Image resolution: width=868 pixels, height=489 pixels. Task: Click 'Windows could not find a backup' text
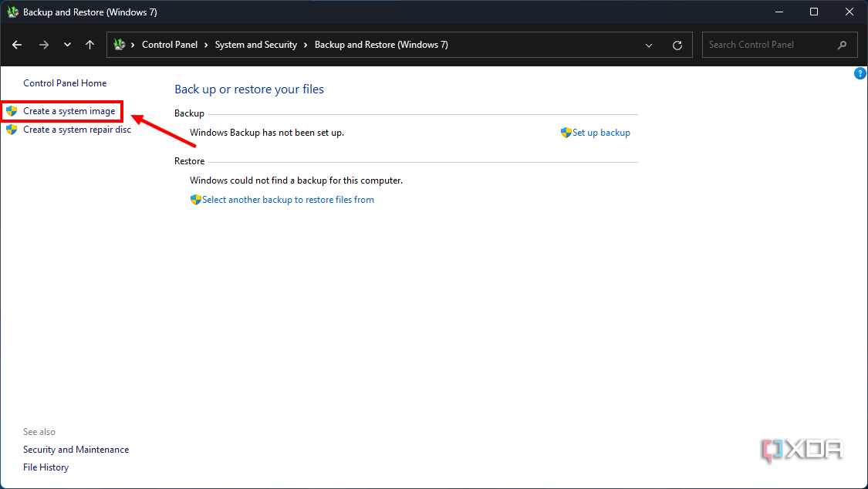pos(296,180)
